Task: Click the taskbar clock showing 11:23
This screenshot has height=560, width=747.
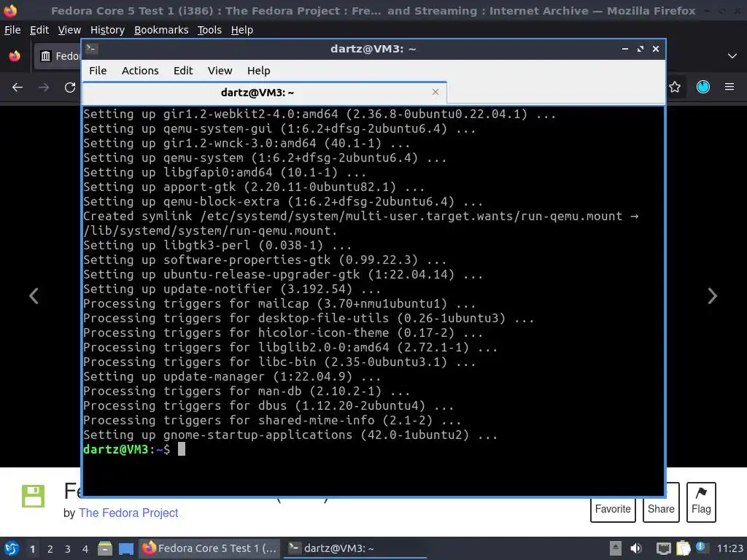Action: pyautogui.click(x=729, y=548)
